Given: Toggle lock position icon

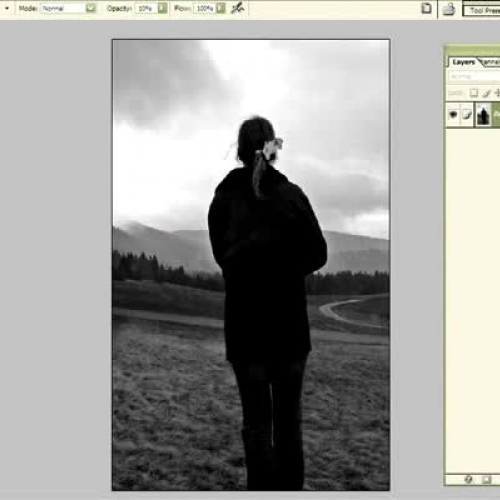Looking at the screenshot, I should coord(497,93).
